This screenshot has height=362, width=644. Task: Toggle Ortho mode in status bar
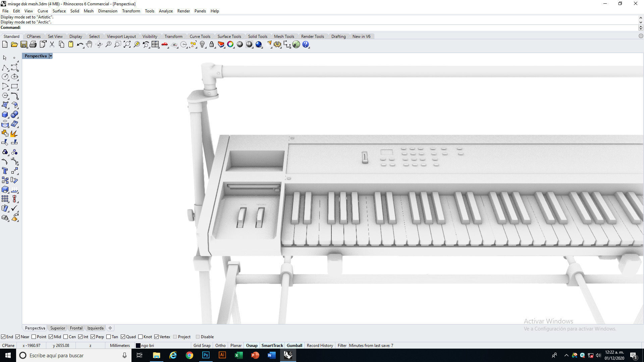click(x=220, y=346)
